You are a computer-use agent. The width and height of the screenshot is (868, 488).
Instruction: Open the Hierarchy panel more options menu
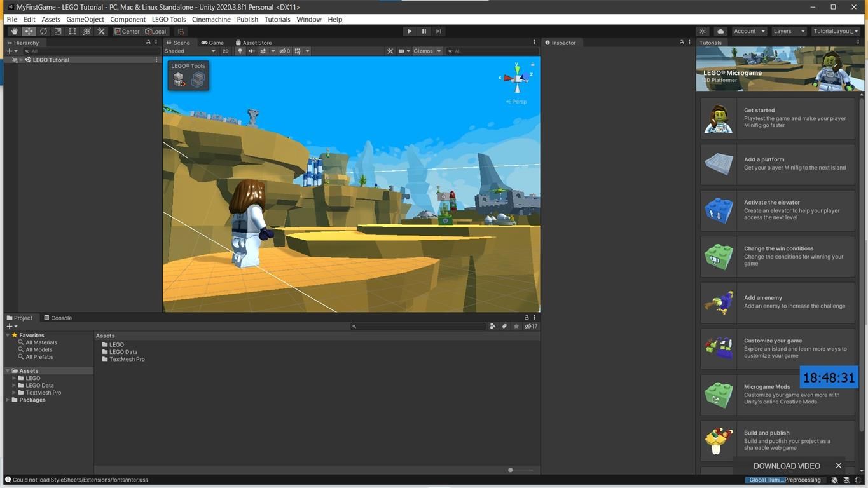click(x=156, y=43)
